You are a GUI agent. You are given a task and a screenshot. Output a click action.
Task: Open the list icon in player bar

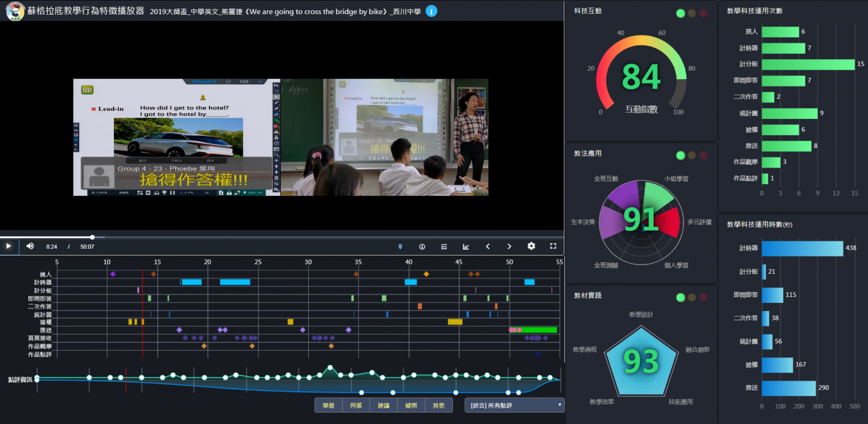click(444, 246)
